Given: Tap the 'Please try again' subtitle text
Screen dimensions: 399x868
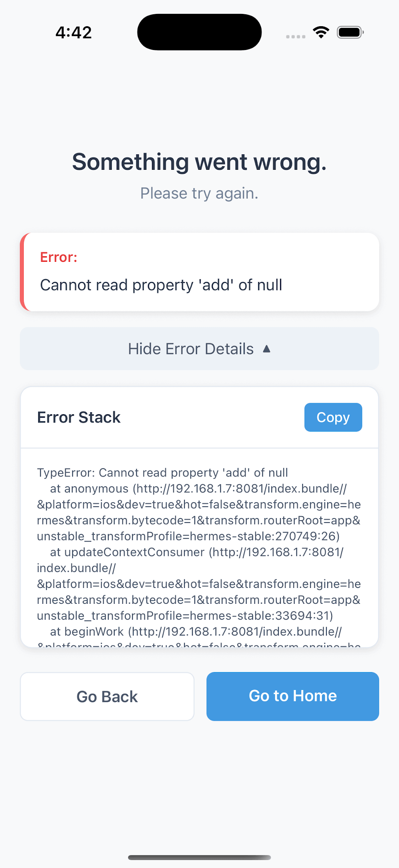Looking at the screenshot, I should (199, 193).
